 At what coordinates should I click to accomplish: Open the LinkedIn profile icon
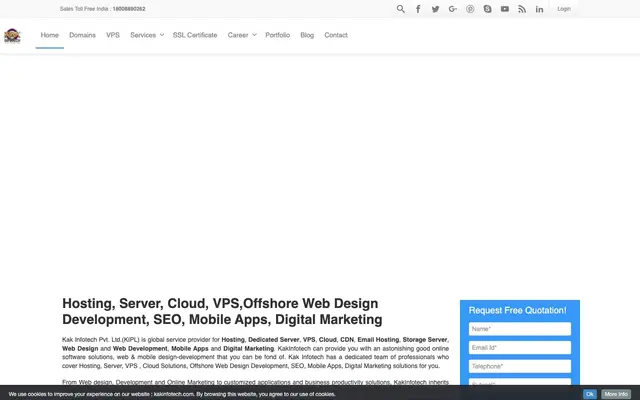[x=540, y=9]
